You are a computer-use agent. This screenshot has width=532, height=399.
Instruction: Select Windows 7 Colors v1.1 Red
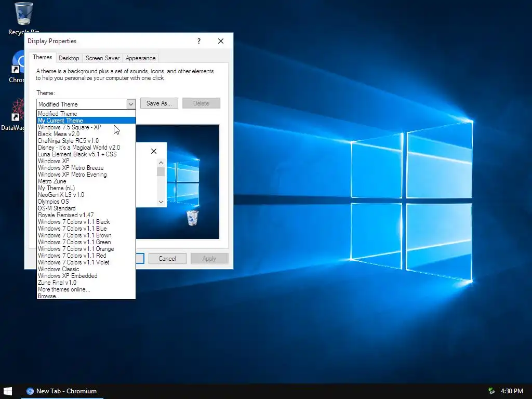[x=86, y=256]
